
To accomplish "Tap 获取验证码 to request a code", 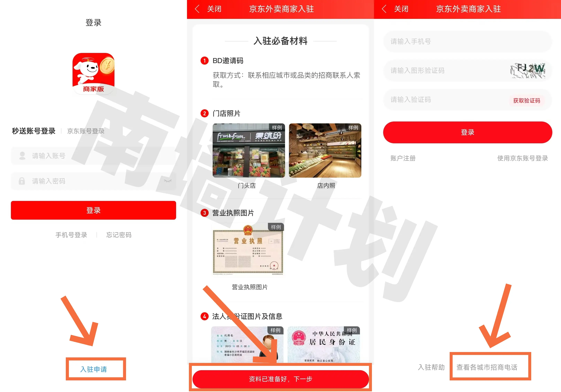I will pyautogui.click(x=526, y=100).
